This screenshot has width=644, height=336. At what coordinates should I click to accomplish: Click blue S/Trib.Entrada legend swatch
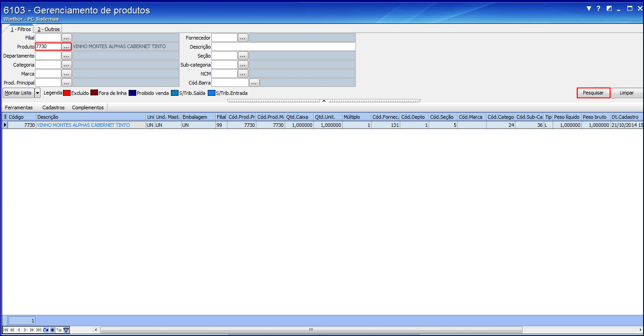point(211,93)
